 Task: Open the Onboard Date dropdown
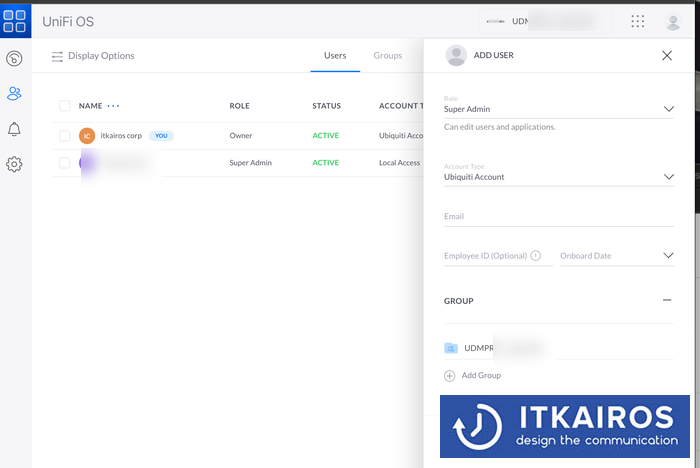pos(617,256)
